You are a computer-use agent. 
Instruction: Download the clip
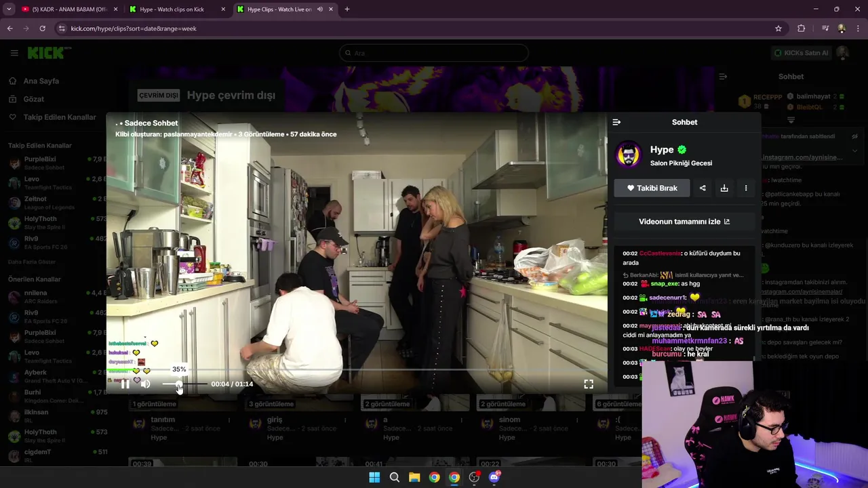tap(724, 188)
